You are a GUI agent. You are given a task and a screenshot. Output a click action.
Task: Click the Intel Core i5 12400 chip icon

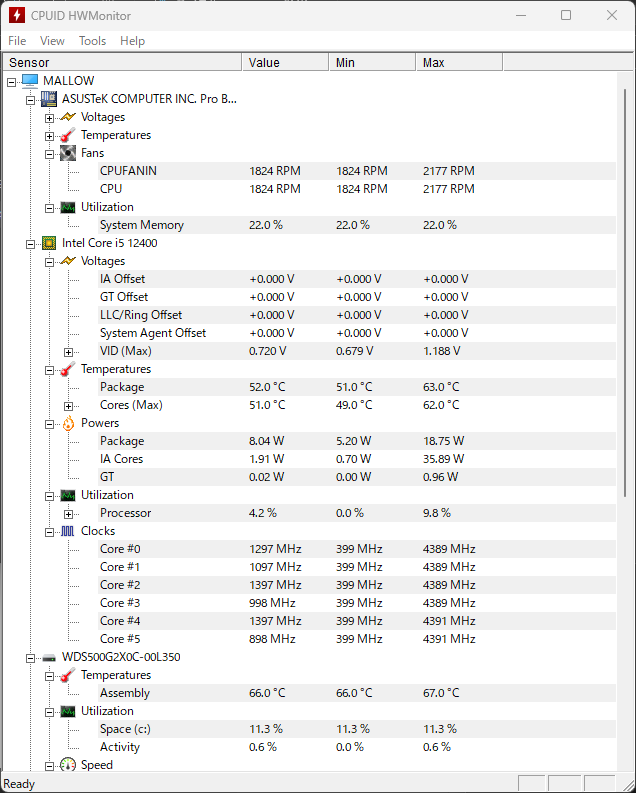(x=49, y=243)
